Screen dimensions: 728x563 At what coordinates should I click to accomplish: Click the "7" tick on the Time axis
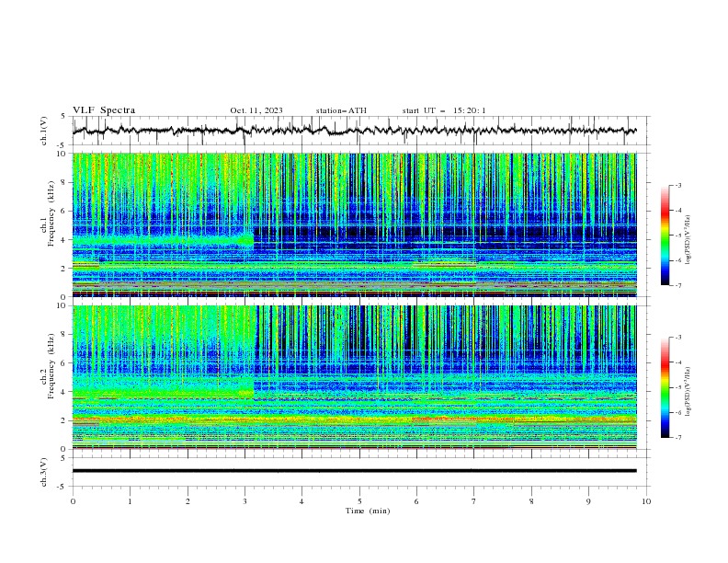[474, 501]
